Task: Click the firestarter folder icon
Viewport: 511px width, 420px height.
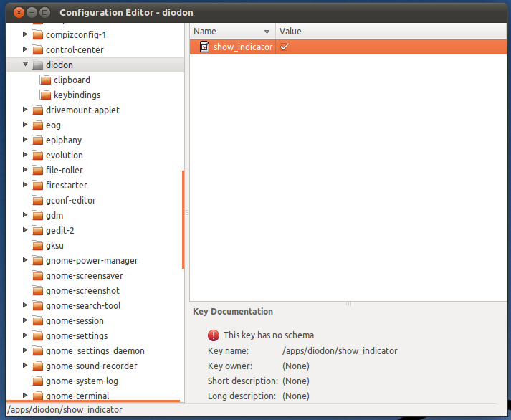Action: tap(37, 185)
